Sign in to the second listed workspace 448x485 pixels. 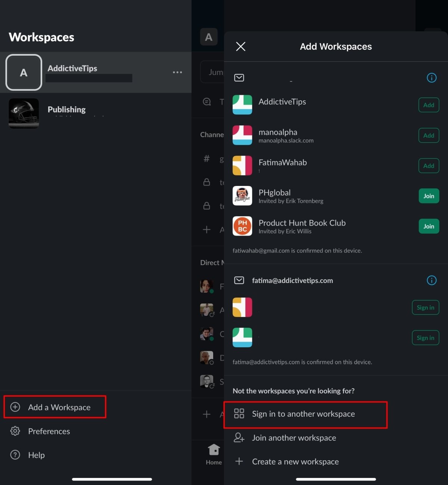click(x=425, y=338)
